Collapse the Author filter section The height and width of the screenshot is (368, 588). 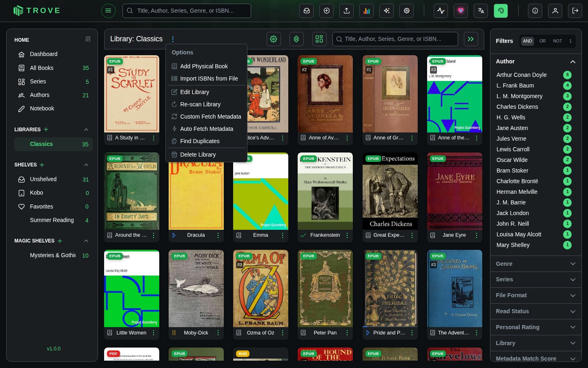pos(536,61)
